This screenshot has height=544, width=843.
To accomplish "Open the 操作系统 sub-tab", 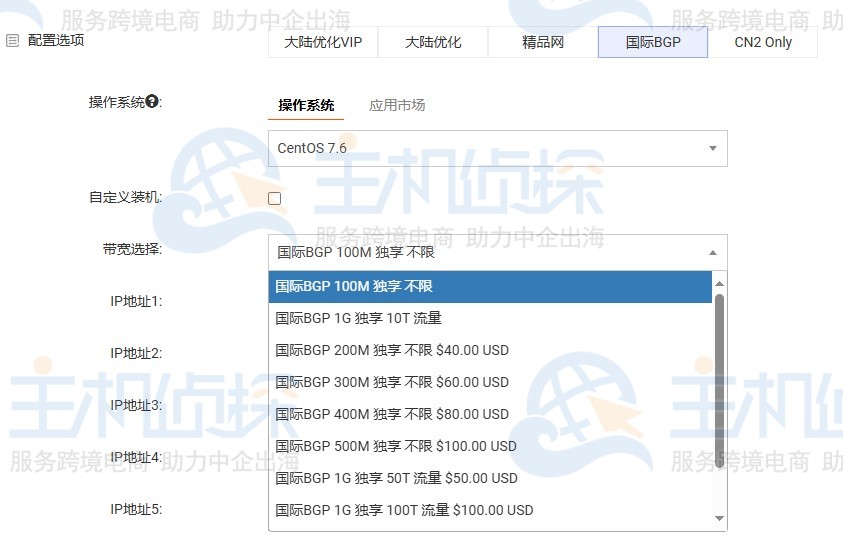I will click(x=306, y=105).
